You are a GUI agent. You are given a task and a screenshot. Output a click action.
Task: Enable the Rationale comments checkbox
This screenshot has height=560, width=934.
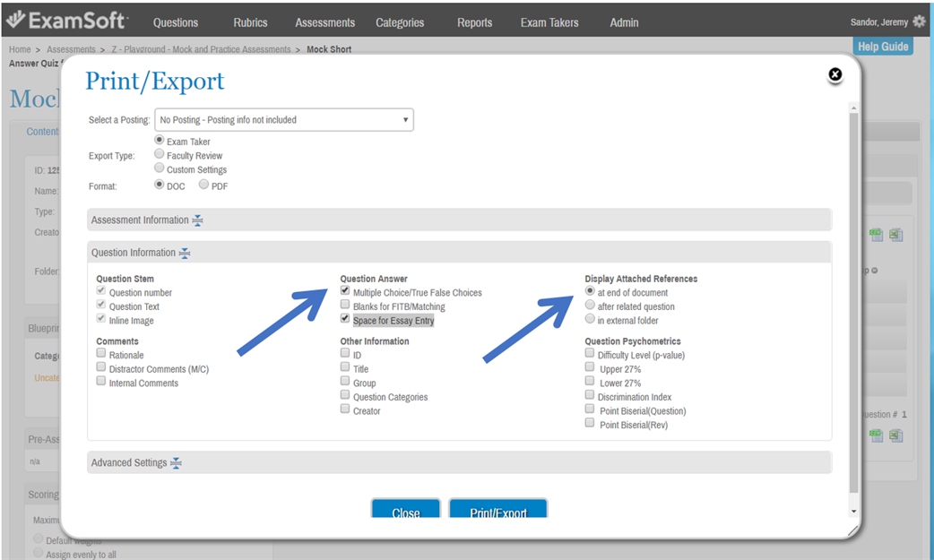pos(101,353)
